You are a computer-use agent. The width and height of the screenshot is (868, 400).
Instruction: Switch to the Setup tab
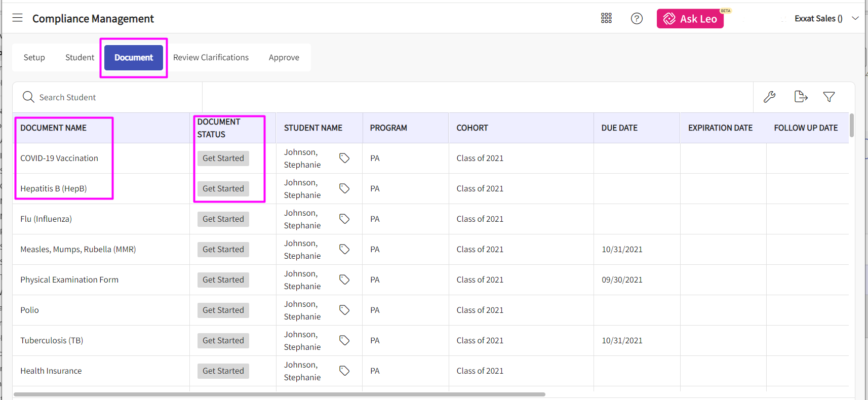[34, 58]
